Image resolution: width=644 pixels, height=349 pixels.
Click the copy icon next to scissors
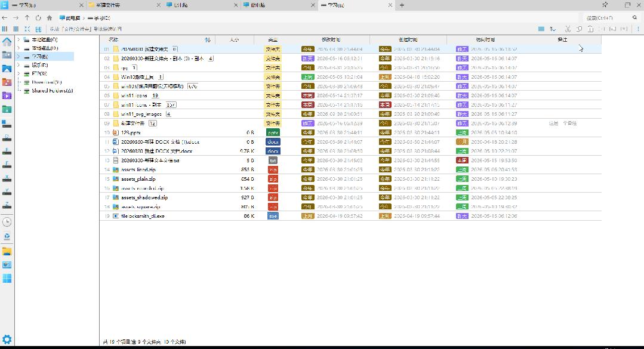tap(579, 29)
